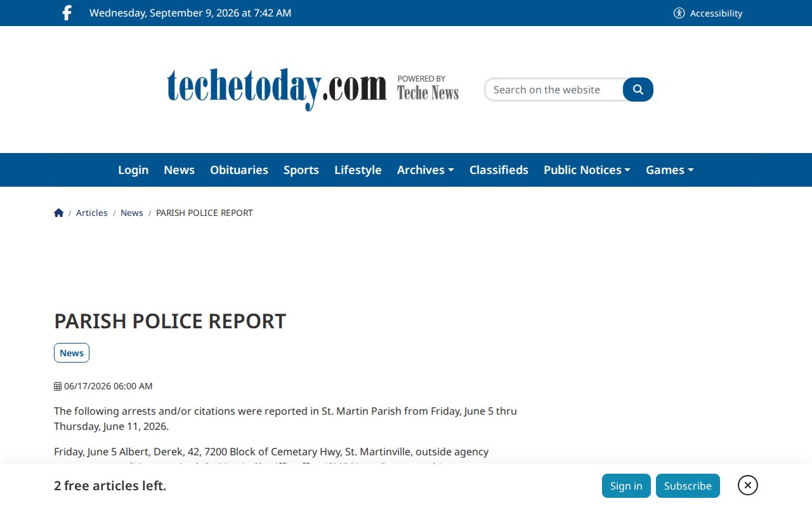The width and height of the screenshot is (812, 508).
Task: Open the Games dropdown menu
Action: 670,170
